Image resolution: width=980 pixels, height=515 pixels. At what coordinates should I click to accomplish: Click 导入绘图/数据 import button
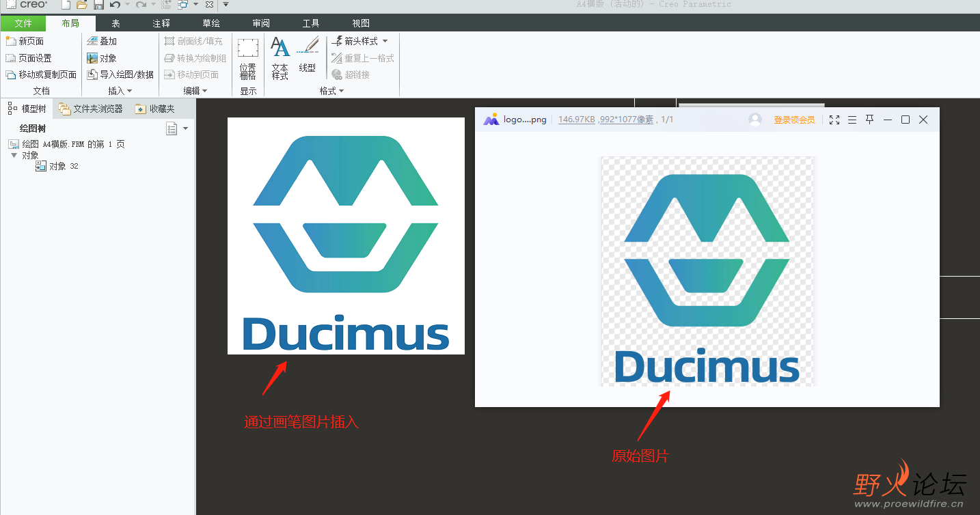tap(120, 74)
